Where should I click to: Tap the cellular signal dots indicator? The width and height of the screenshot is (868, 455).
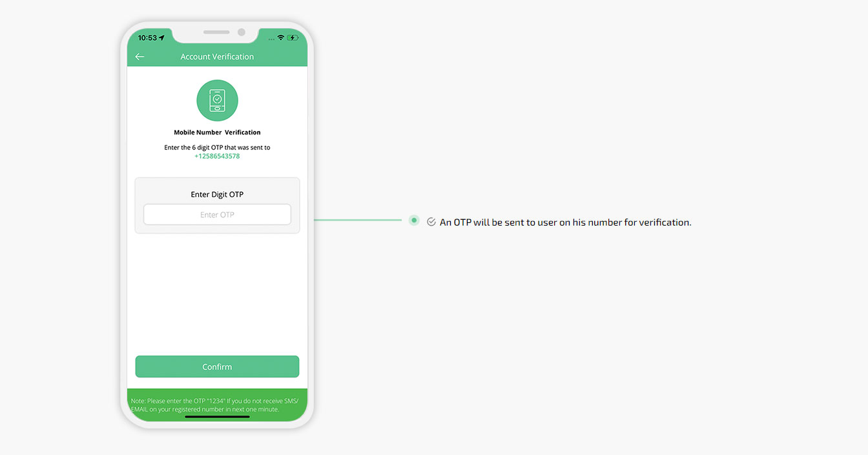271,38
